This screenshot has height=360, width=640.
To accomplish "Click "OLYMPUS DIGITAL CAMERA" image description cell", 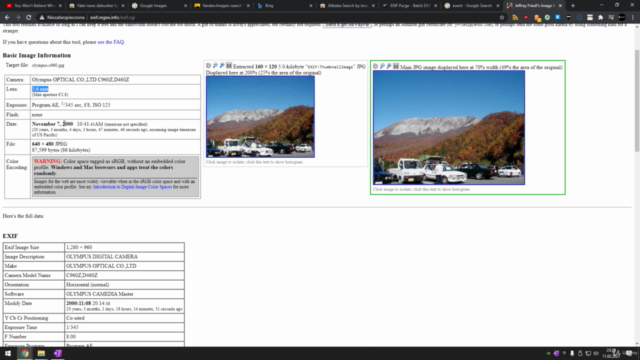I will (x=124, y=257).
